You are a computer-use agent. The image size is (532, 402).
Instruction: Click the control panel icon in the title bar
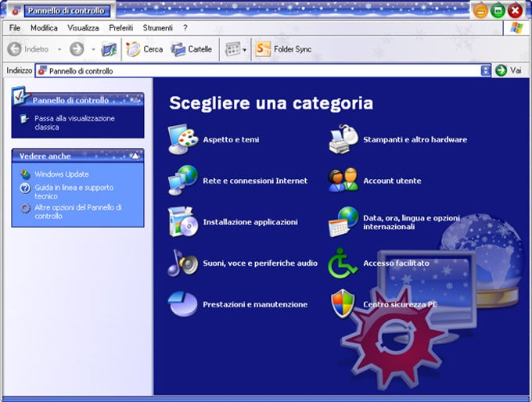(x=15, y=11)
